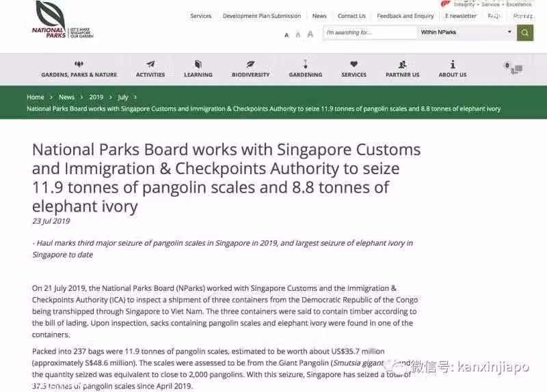Screen dimensions: 547x392
Task: Click the Partner Us people icon
Action: [x=402, y=64]
